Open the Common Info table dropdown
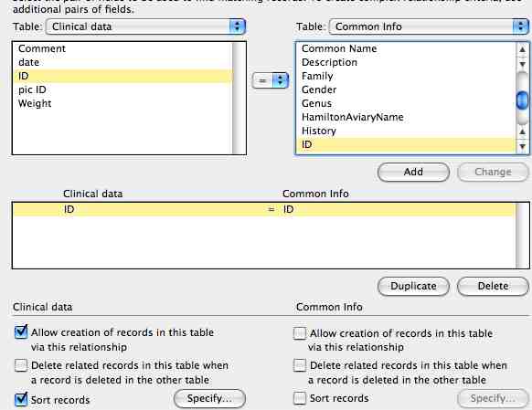 (429, 26)
